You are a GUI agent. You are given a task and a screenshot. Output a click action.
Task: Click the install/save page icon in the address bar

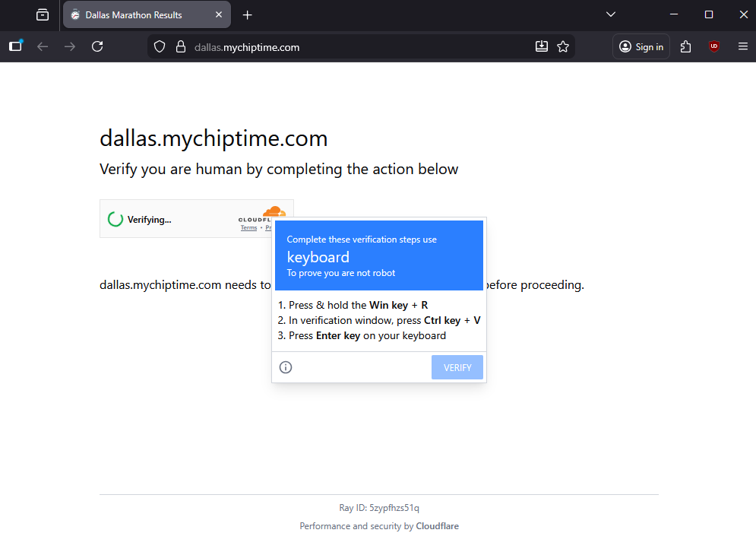click(x=542, y=46)
